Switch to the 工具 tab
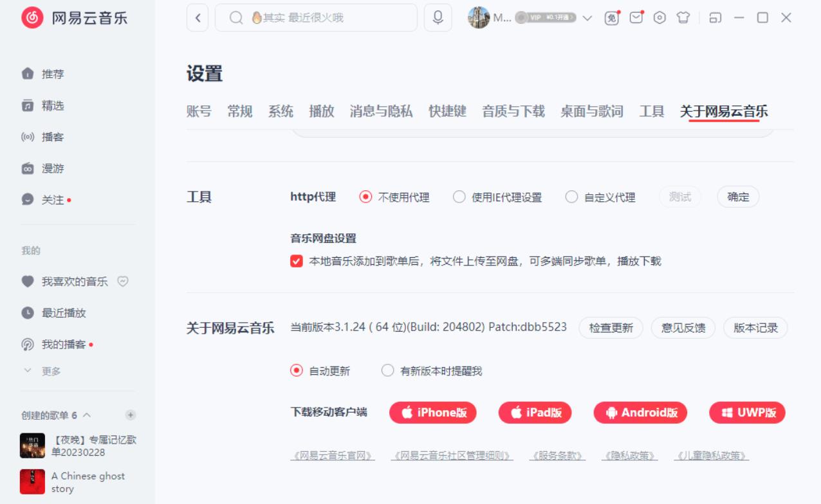Viewport: 821px width, 504px height. [x=652, y=111]
